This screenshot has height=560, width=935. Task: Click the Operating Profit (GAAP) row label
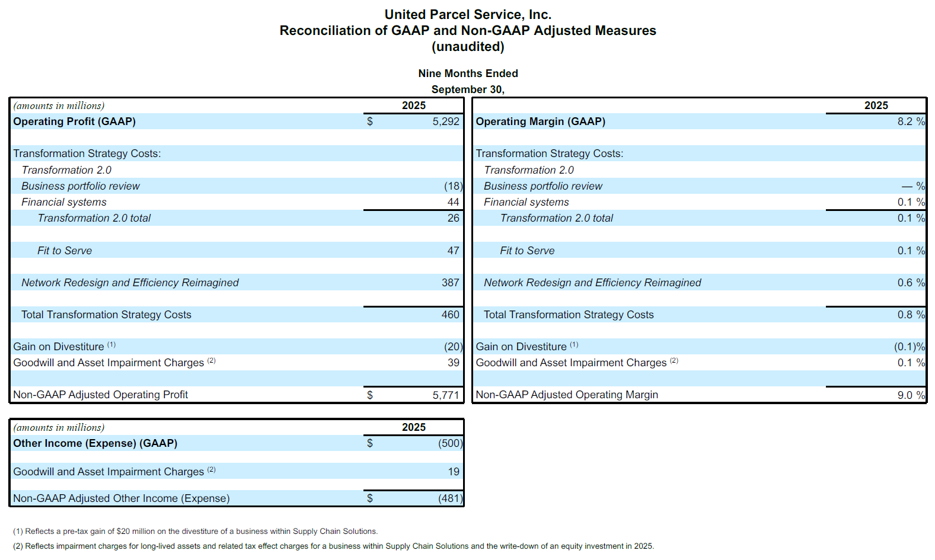(74, 121)
